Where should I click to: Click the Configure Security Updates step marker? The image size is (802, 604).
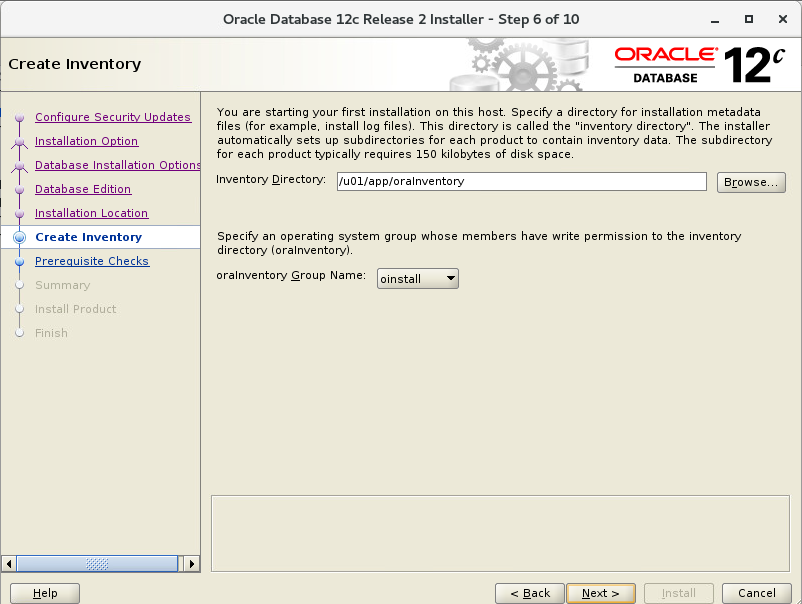pos(19,118)
